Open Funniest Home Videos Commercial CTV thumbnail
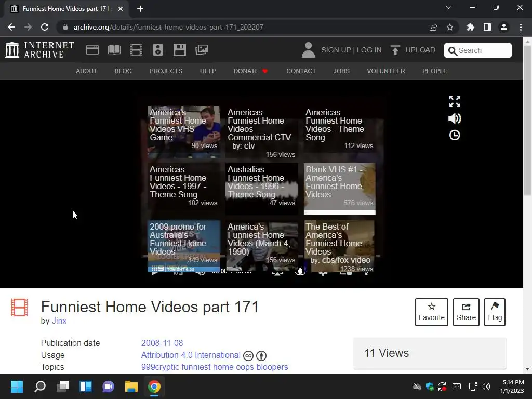 262,132
